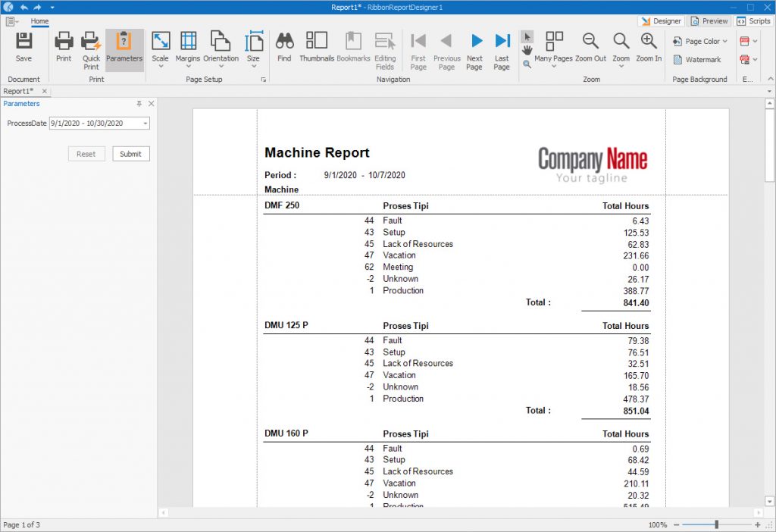776x532 pixels.
Task: Open the Zoom level dropdown
Action: 621,66
